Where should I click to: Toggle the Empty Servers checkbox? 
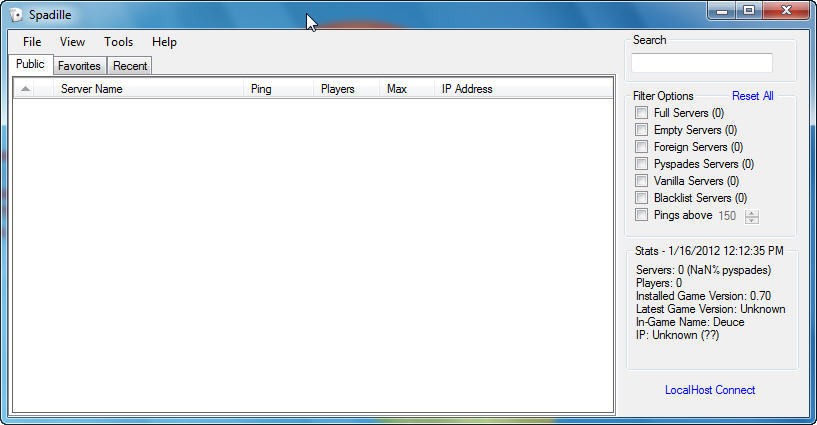click(641, 130)
